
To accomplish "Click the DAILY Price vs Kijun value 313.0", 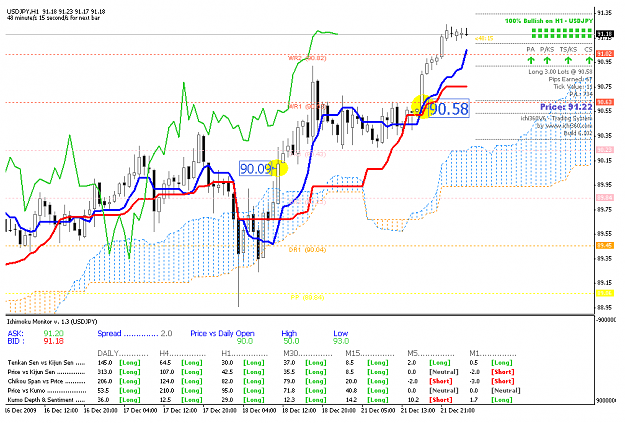I will 105,372.
